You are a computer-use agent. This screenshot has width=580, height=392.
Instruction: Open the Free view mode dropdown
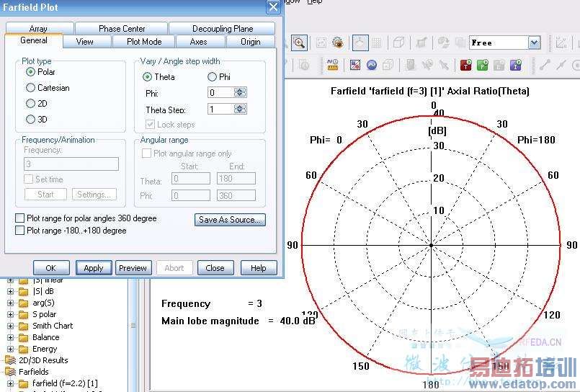tap(534, 43)
